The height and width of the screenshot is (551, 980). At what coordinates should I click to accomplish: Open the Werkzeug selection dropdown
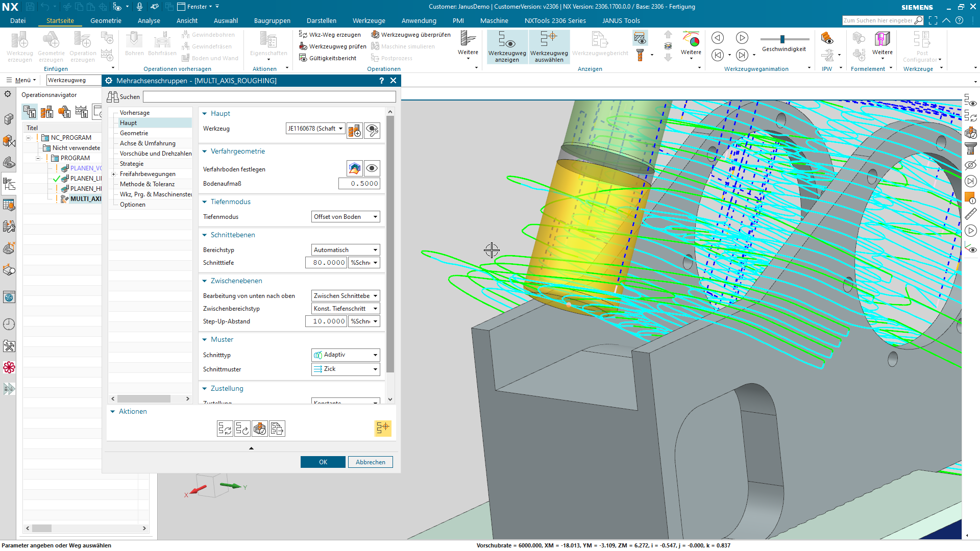[x=315, y=129]
